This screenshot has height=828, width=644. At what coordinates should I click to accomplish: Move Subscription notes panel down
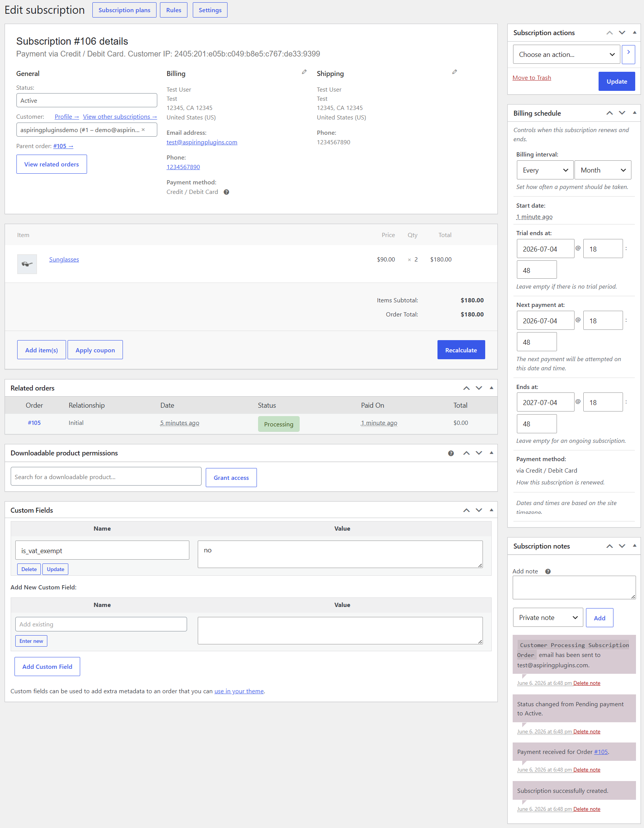pos(622,546)
